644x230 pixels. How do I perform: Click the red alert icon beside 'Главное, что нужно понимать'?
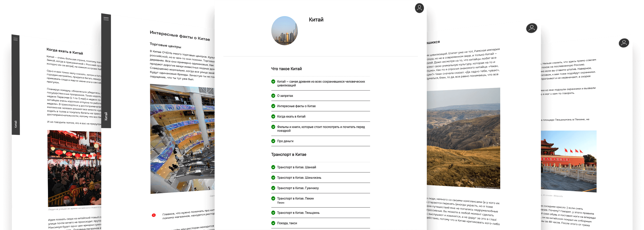click(154, 215)
